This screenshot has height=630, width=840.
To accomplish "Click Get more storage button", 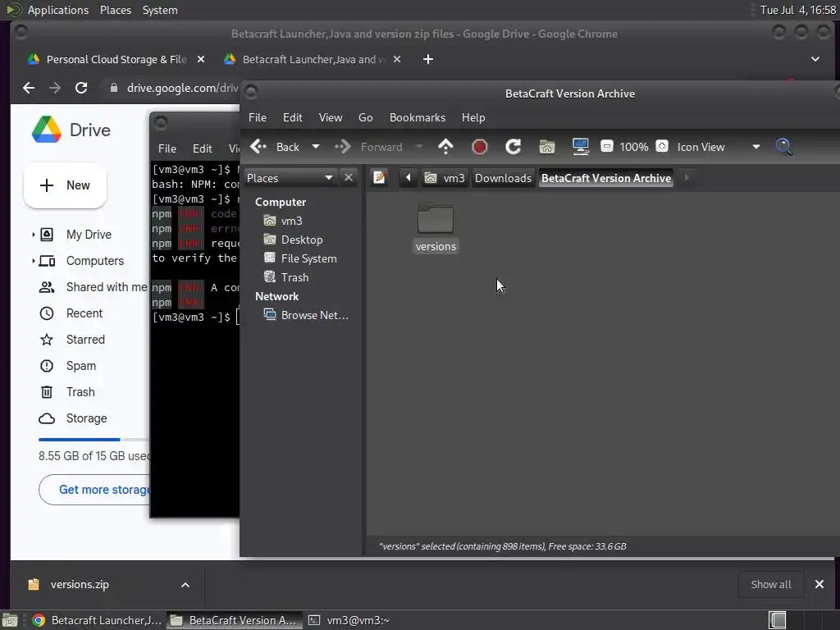I will point(95,489).
